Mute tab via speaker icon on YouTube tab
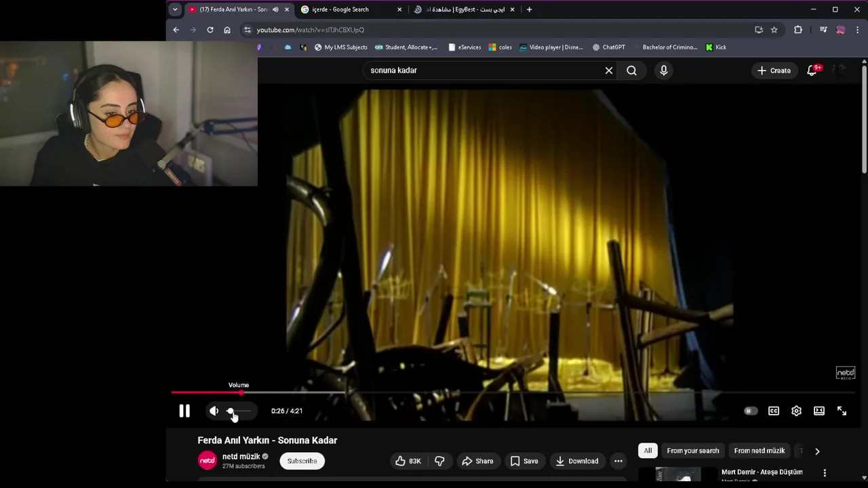This screenshot has height=488, width=868. [x=275, y=9]
